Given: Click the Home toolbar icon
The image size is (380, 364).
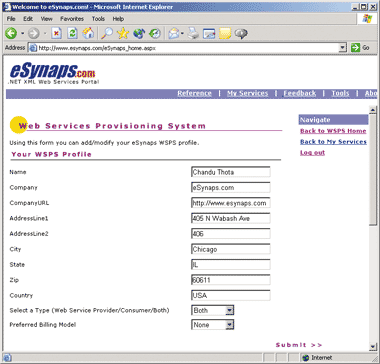Looking at the screenshot, I should click(x=88, y=33).
